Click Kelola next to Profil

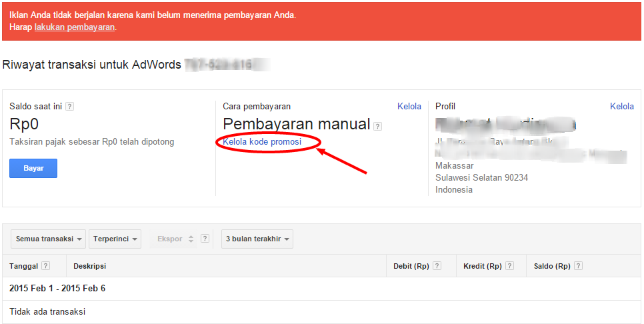click(x=622, y=107)
